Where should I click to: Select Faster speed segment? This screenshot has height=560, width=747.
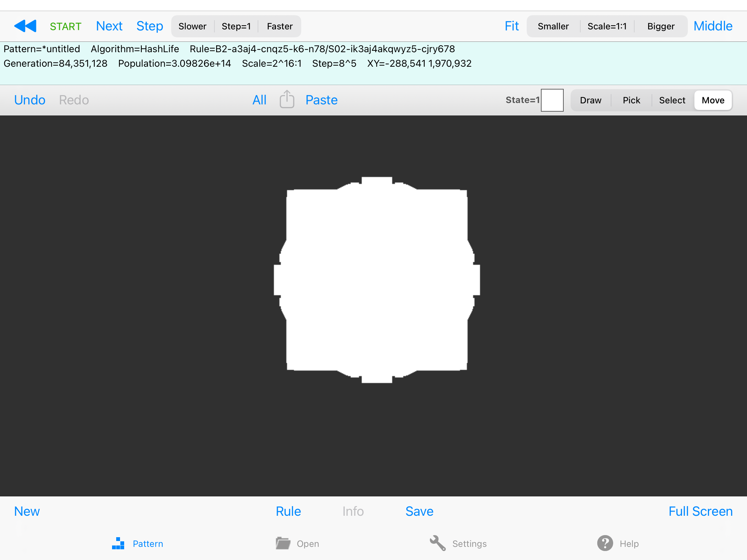(x=279, y=26)
